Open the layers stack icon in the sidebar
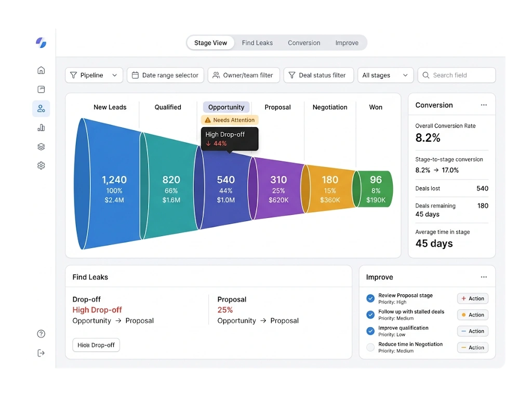532x397 pixels. pyautogui.click(x=41, y=146)
